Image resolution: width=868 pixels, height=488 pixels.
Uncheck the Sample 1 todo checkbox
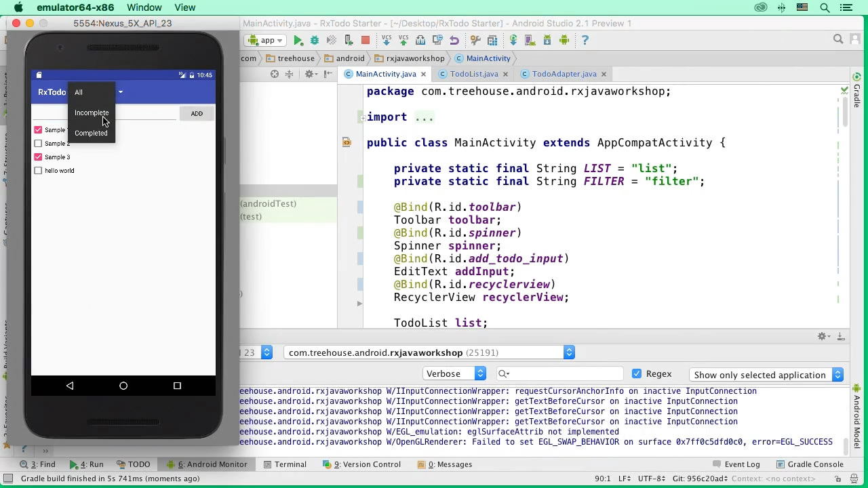click(38, 130)
